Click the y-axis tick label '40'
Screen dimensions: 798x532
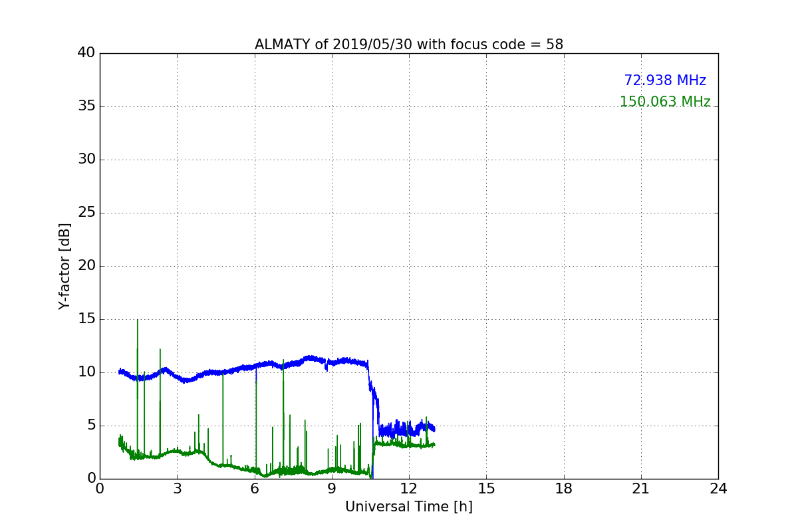[x=87, y=53]
